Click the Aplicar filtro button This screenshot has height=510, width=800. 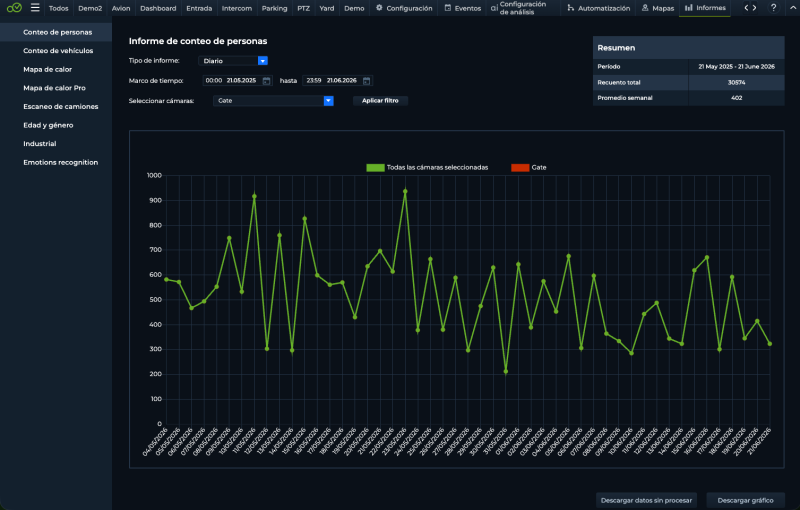tap(380, 100)
